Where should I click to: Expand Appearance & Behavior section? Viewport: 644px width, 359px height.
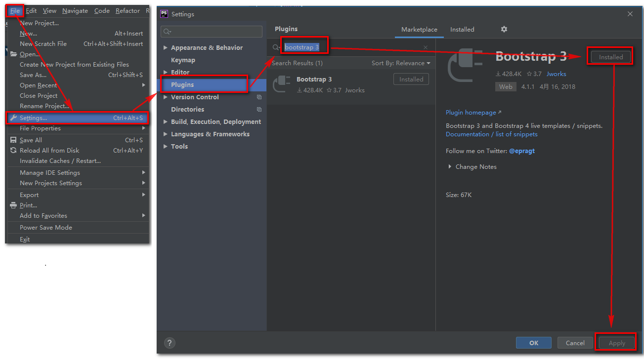click(x=166, y=48)
